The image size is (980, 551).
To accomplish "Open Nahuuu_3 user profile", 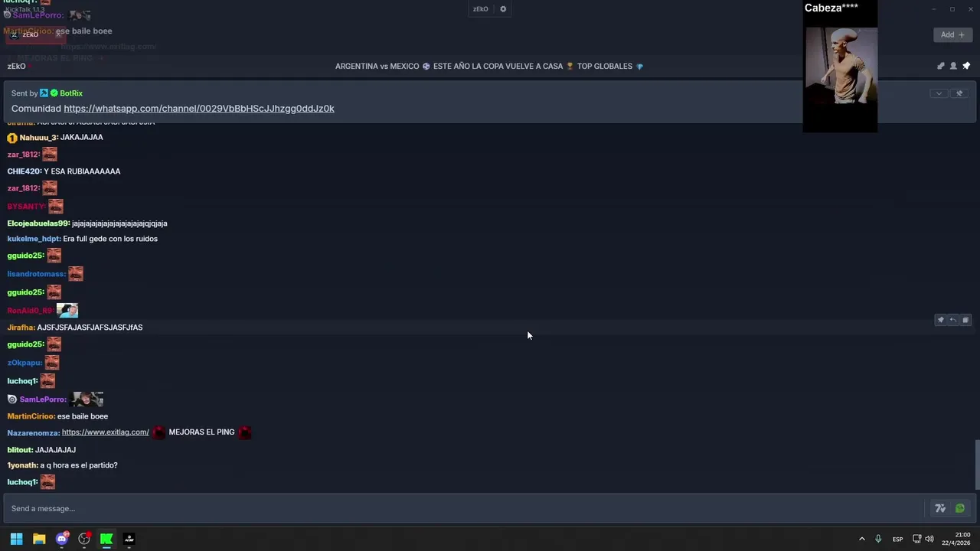I will coord(38,138).
